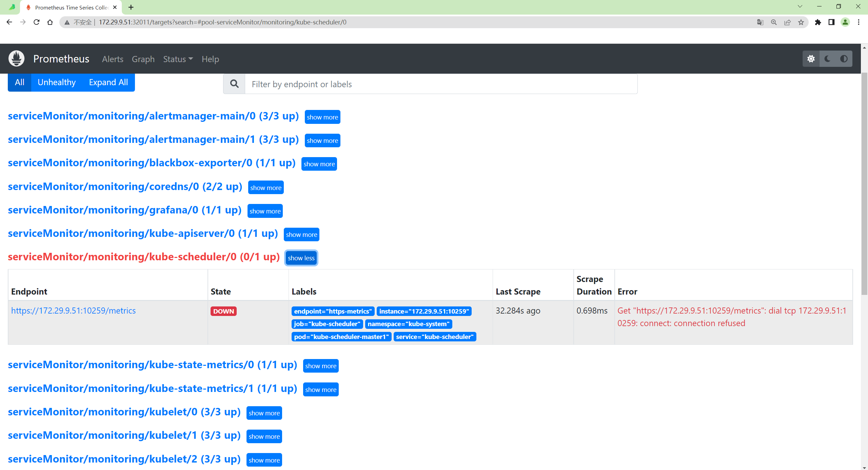Click the pod="kube-scheduler-master1" label badge
The image size is (868, 470).
click(341, 337)
